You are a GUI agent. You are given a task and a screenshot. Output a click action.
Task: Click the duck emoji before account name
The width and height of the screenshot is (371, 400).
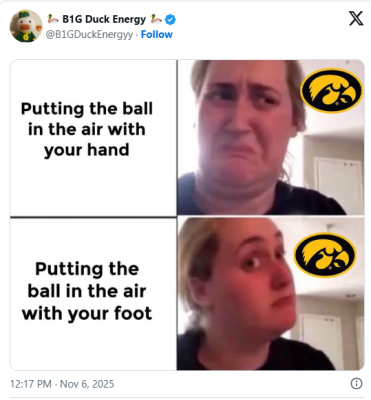pyautogui.click(x=53, y=19)
